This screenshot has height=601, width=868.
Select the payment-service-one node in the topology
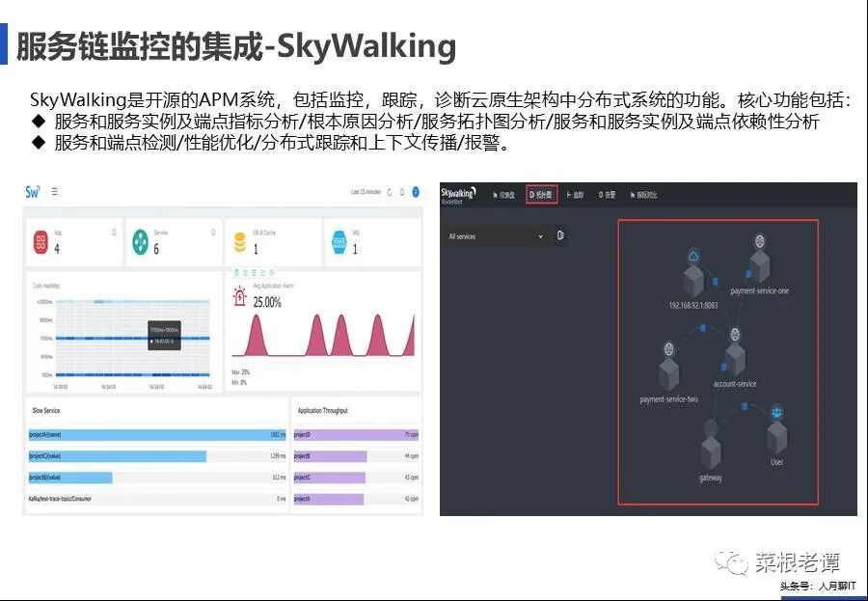[760, 266]
